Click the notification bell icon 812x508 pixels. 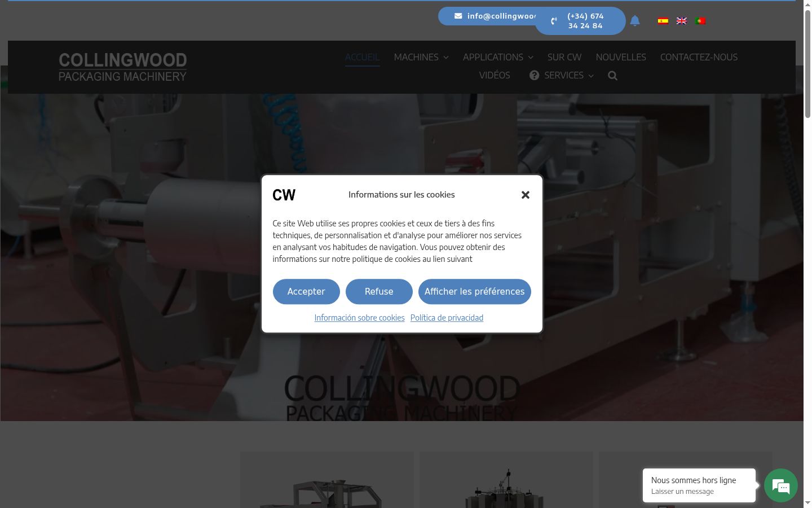tap(635, 21)
